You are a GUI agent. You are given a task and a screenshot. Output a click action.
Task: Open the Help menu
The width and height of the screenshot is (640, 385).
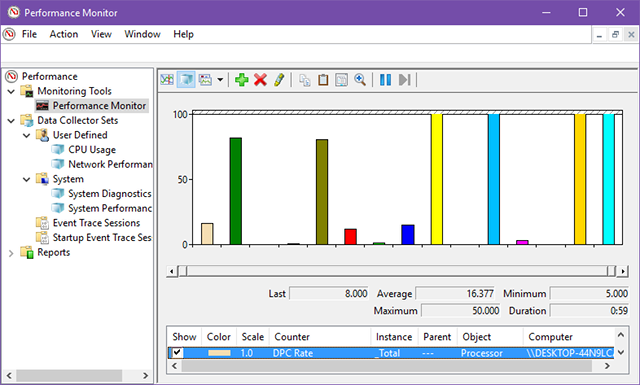183,34
